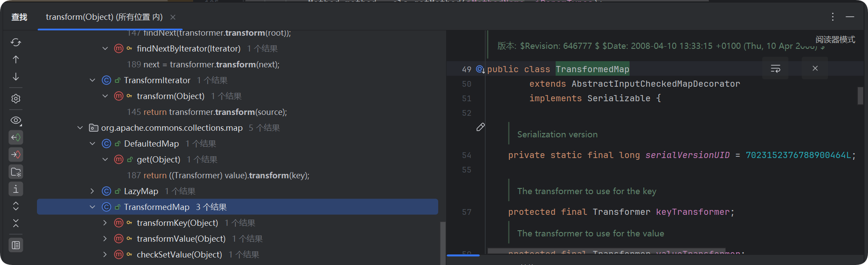Toggle show write access filter
The image size is (868, 265).
(16, 155)
